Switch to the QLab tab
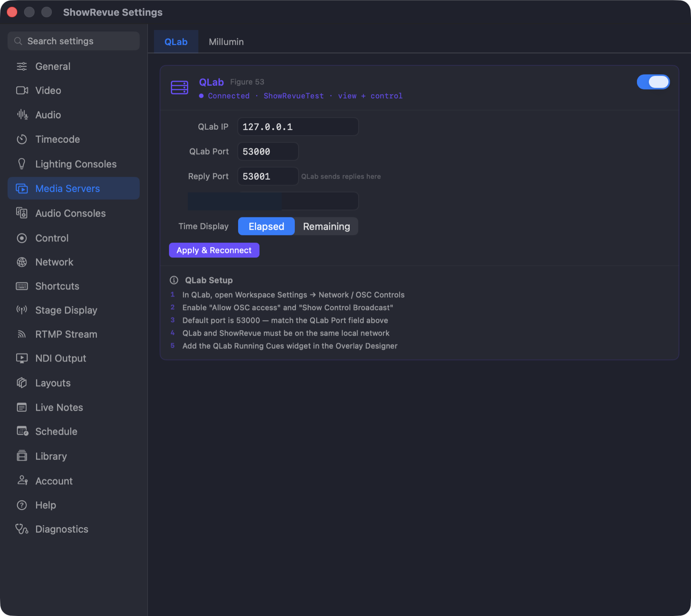Screen dimensions: 691x616 (x=176, y=42)
